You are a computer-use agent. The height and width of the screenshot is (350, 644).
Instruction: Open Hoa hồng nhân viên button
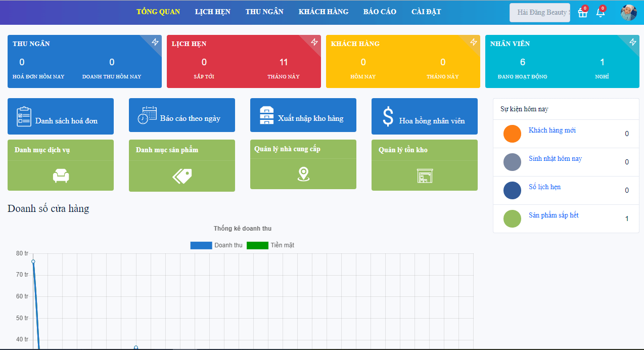pos(425,116)
